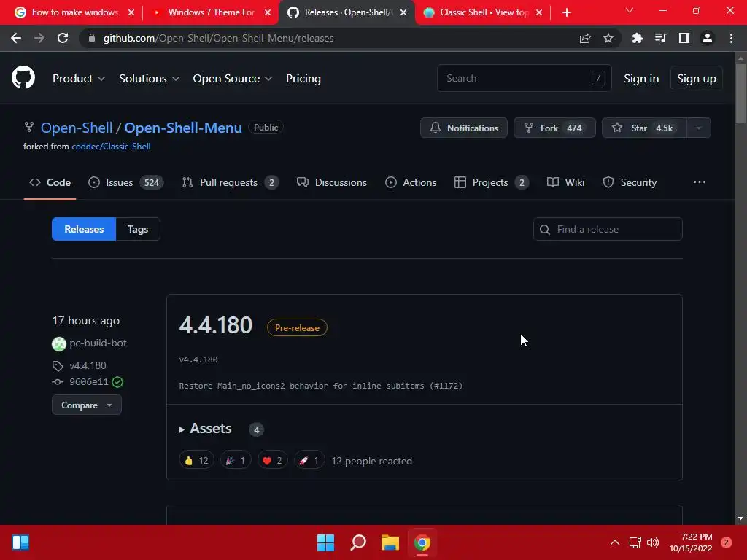
Task: Expand the Assets section
Action: coord(206,429)
